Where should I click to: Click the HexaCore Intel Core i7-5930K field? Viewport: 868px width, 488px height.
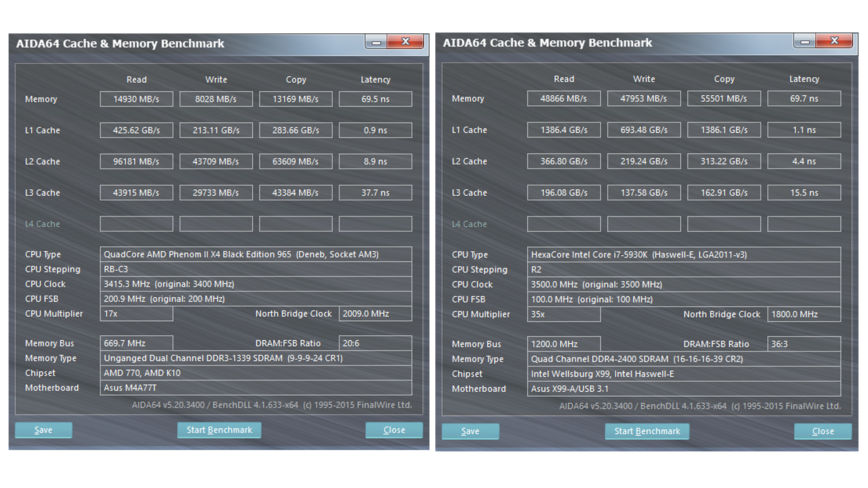tap(684, 255)
